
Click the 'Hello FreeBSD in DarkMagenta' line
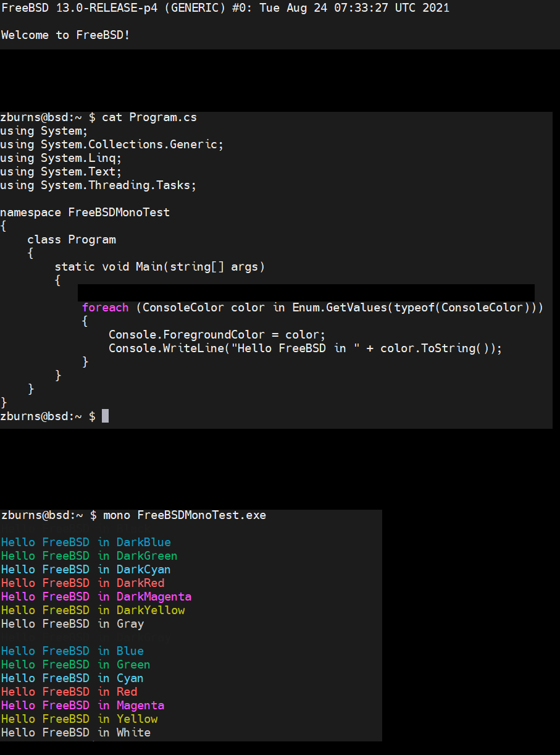96,597
